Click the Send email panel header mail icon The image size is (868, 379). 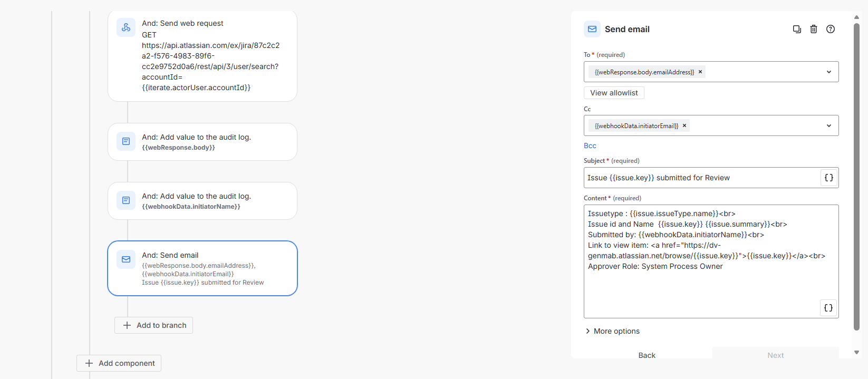pos(592,29)
